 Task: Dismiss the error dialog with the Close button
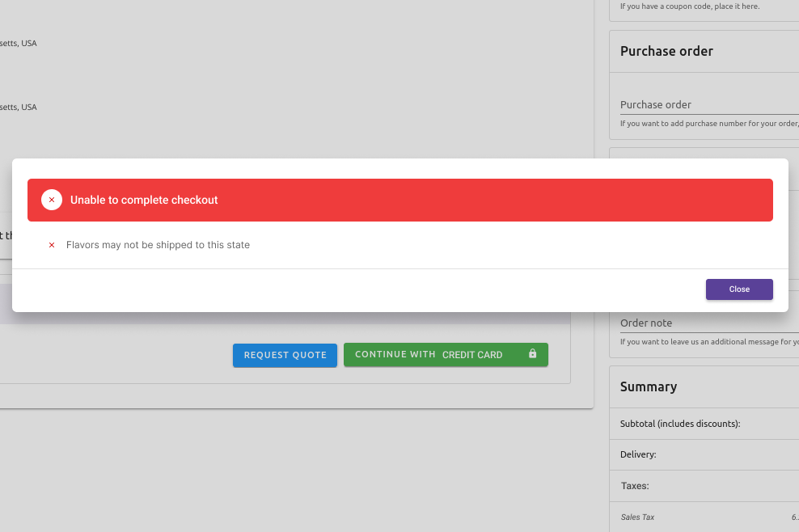tap(738, 289)
